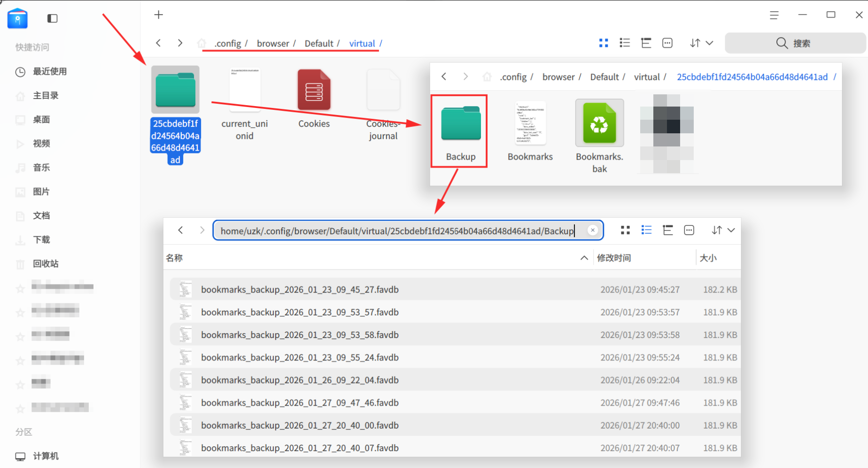Image resolution: width=868 pixels, height=468 pixels.
Task: Open 文档 in the sidebar
Action: [x=41, y=215]
